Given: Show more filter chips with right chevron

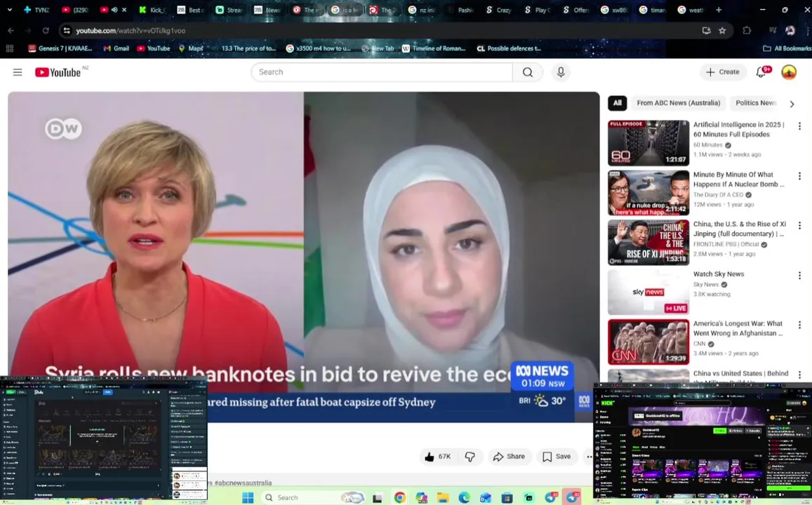Looking at the screenshot, I should coord(792,104).
